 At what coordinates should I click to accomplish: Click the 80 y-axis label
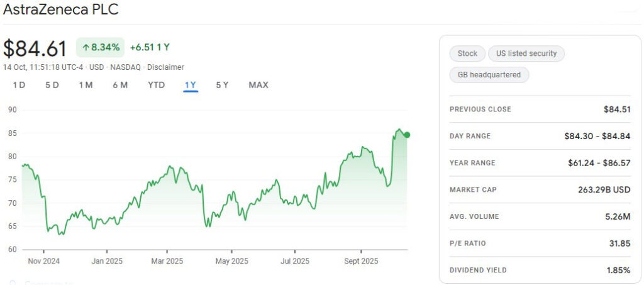pyautogui.click(x=13, y=156)
